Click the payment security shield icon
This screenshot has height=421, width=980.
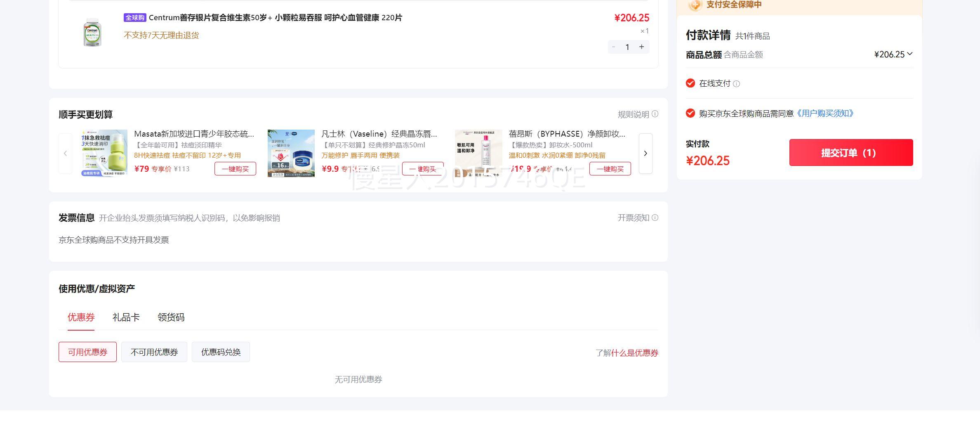pos(695,5)
